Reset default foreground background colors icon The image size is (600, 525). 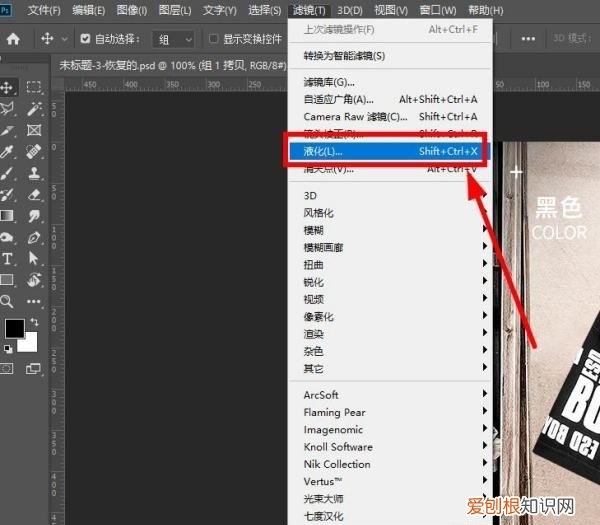pos(8,349)
